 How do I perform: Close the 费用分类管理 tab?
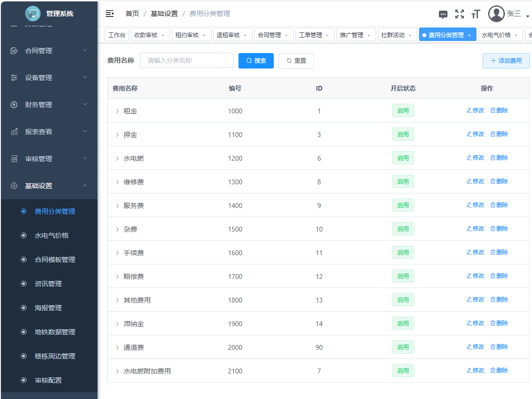469,35
